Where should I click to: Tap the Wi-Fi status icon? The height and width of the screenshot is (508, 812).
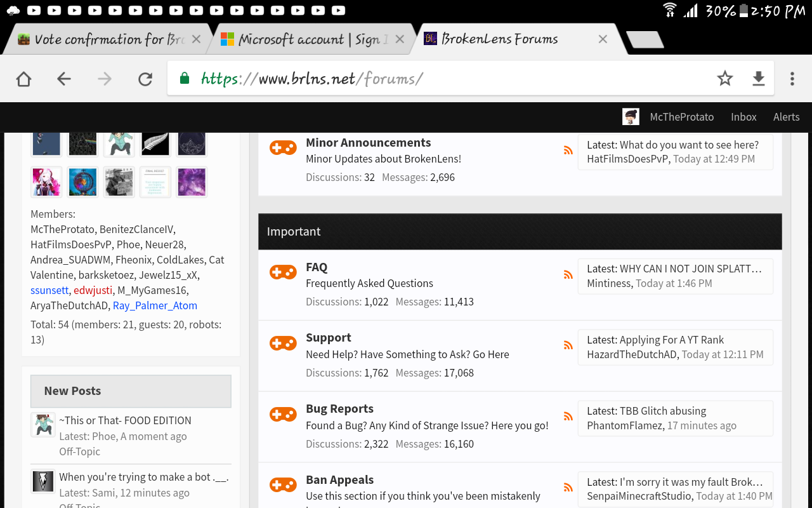tap(670, 11)
